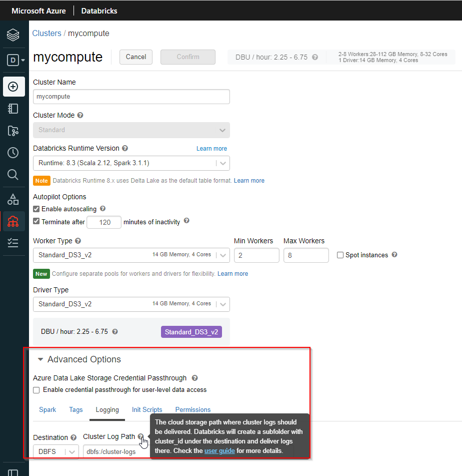
Task: Click Learn more in the Delta Lake note
Action: 249,181
